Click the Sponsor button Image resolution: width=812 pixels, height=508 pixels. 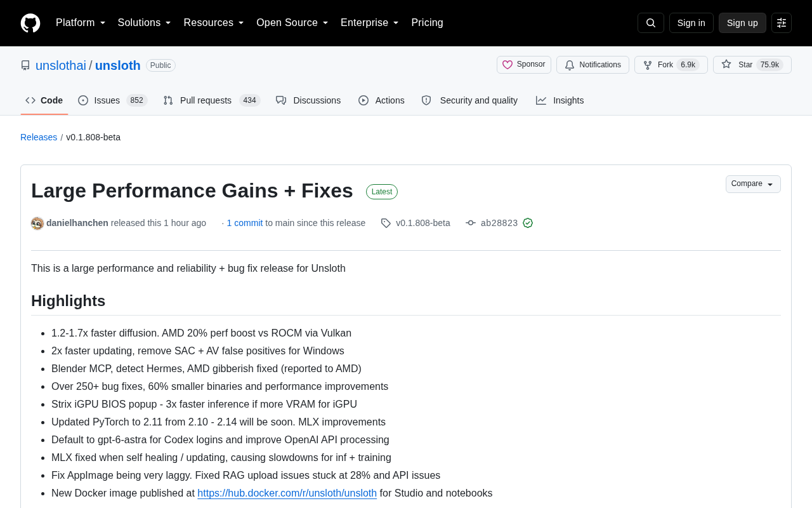[524, 65]
